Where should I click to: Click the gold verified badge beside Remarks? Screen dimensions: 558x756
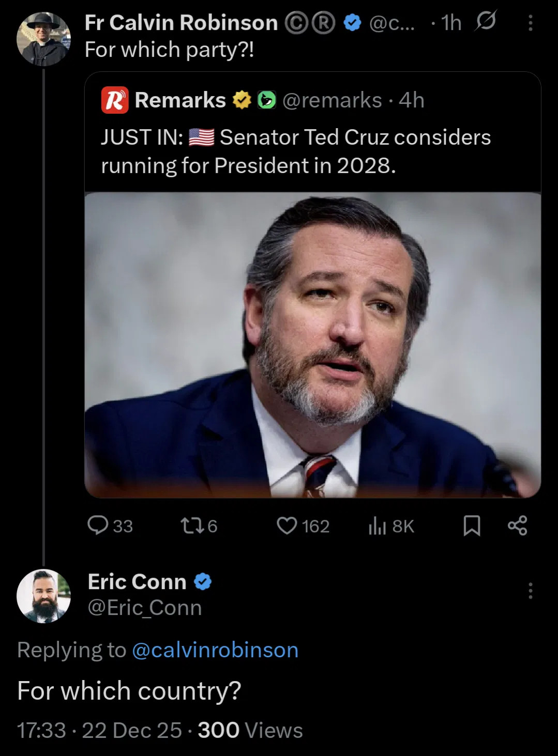pos(242,100)
